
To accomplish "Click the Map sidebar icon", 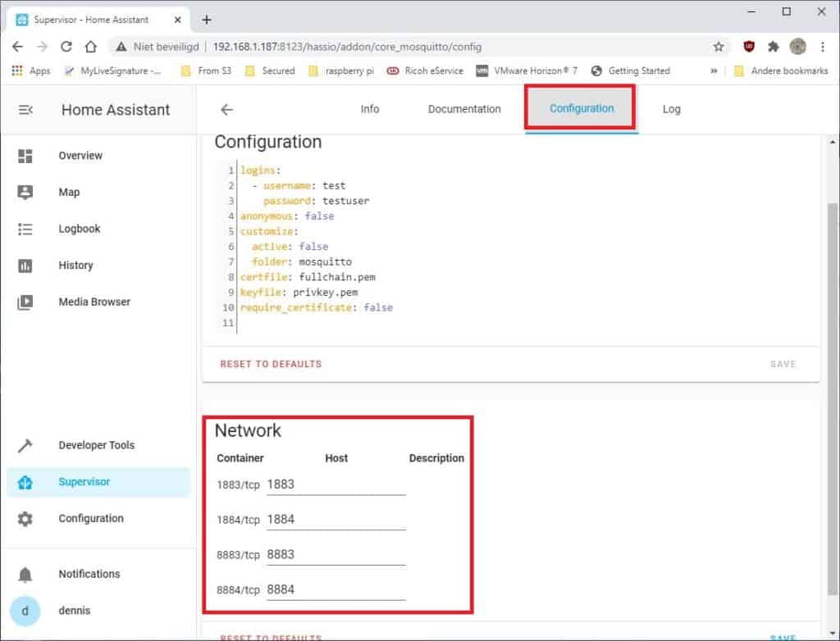I will coord(25,193).
